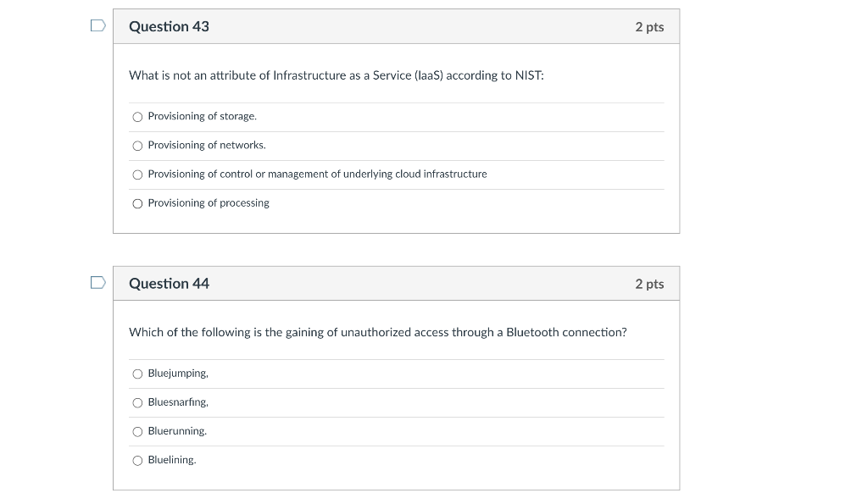
Task: Choose the "Bluerunning" answer option
Action: click(137, 430)
